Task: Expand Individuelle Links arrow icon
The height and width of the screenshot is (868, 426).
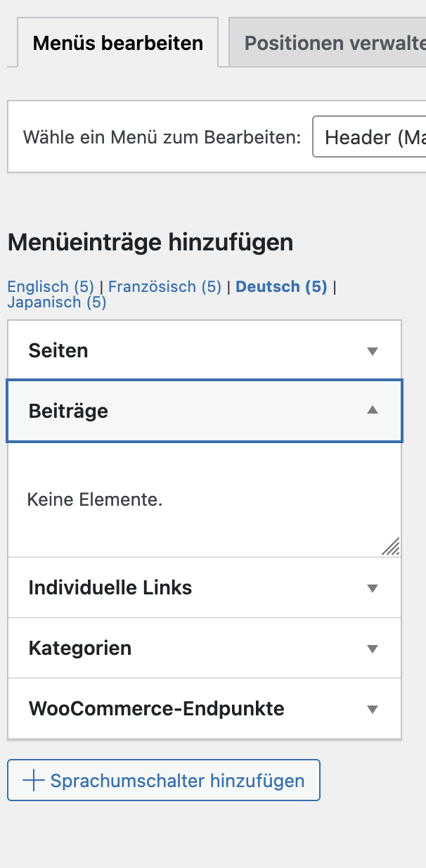Action: pyautogui.click(x=373, y=588)
